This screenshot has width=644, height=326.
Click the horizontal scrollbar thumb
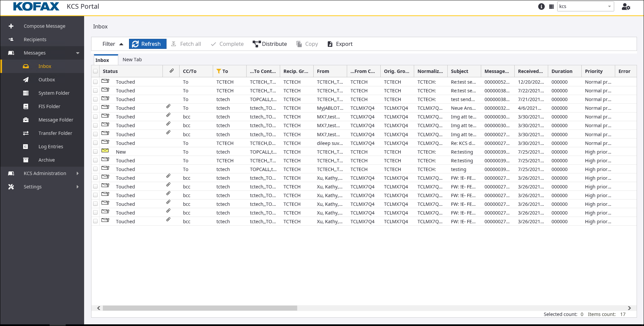(x=200, y=308)
